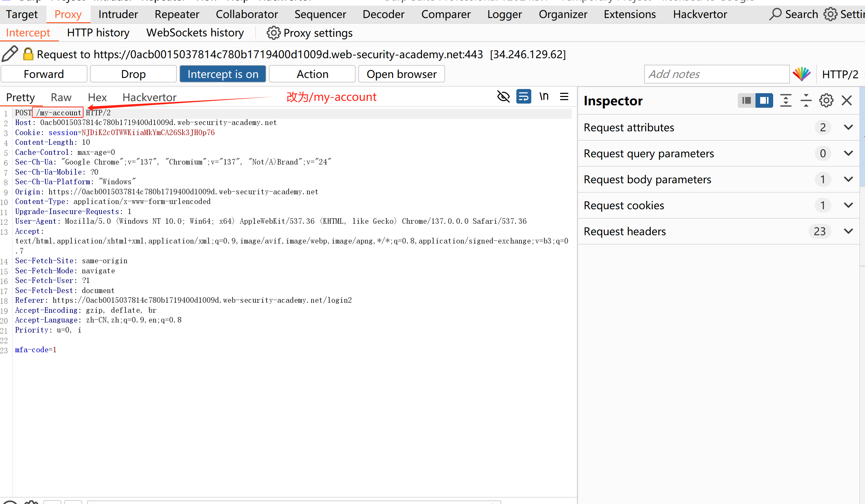This screenshot has width=865, height=504.
Task: Select Inspector left-docked layout icon
Action: coord(746,100)
